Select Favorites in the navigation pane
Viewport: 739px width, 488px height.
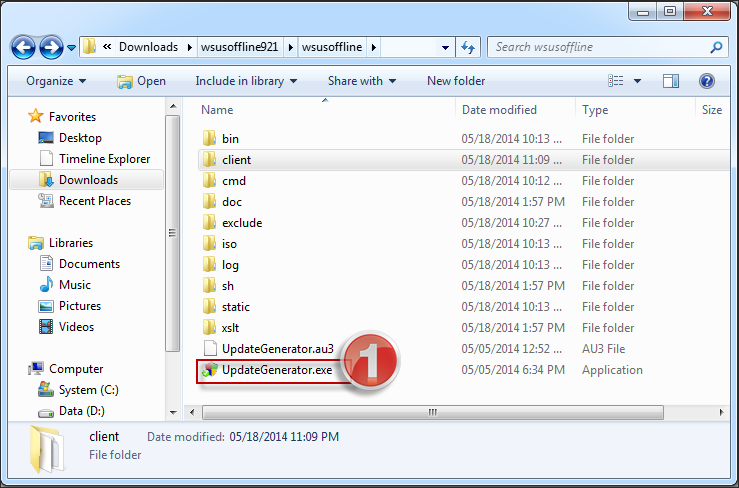[72, 116]
